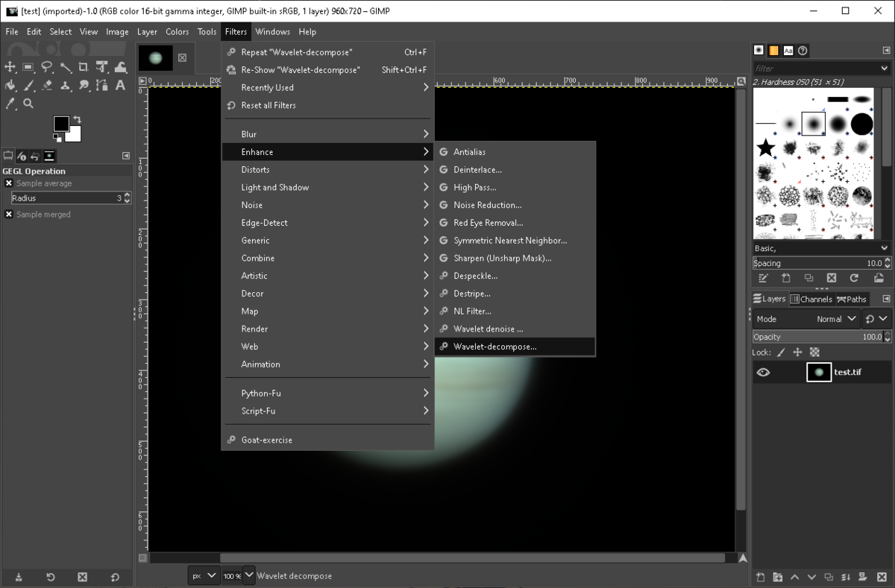Screen dimensions: 895x588
Task: Expand the Blur filters submenu
Action: click(x=328, y=134)
